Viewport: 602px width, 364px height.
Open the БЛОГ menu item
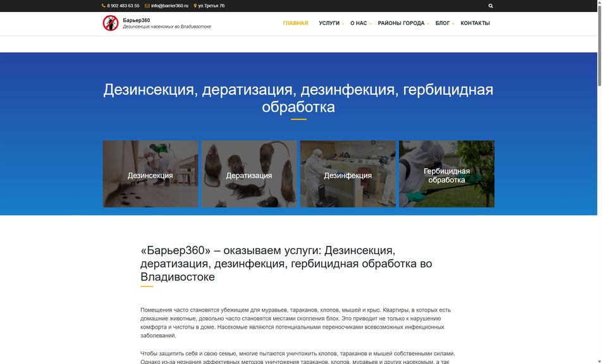click(x=442, y=23)
